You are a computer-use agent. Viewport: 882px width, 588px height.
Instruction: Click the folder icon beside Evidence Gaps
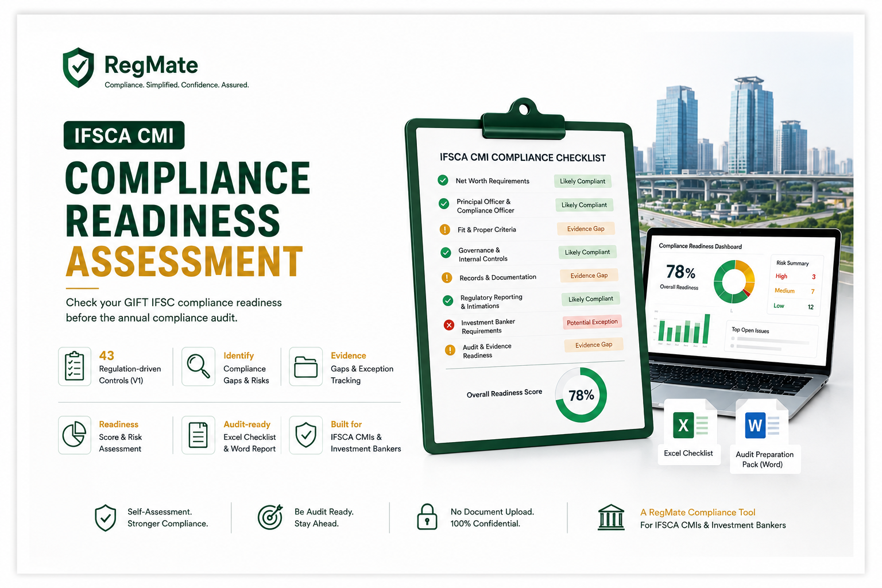click(305, 366)
